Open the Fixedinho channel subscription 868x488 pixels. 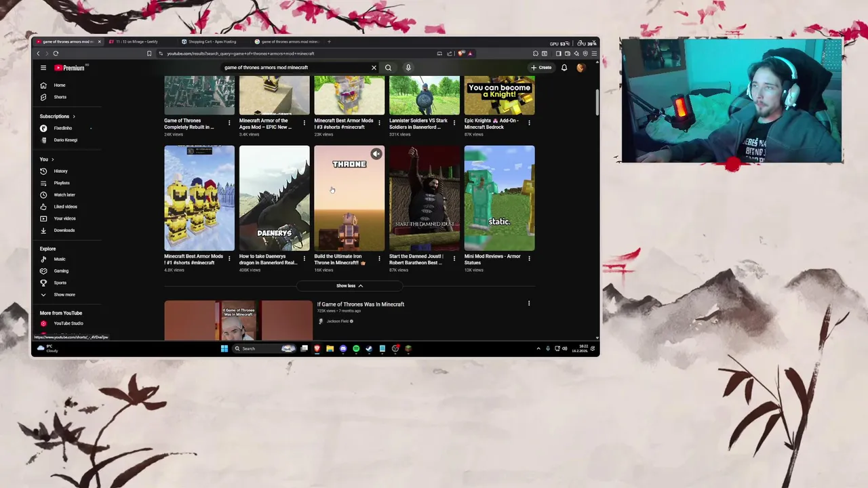[62, 128]
